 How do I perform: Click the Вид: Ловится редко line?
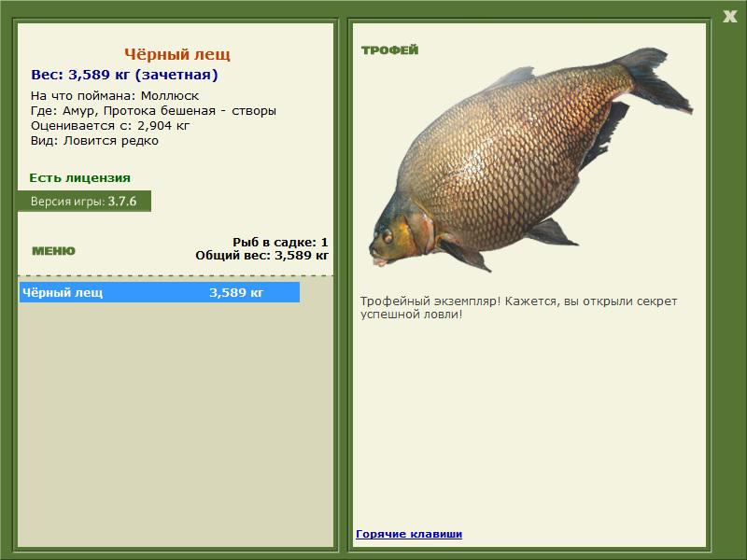94,140
